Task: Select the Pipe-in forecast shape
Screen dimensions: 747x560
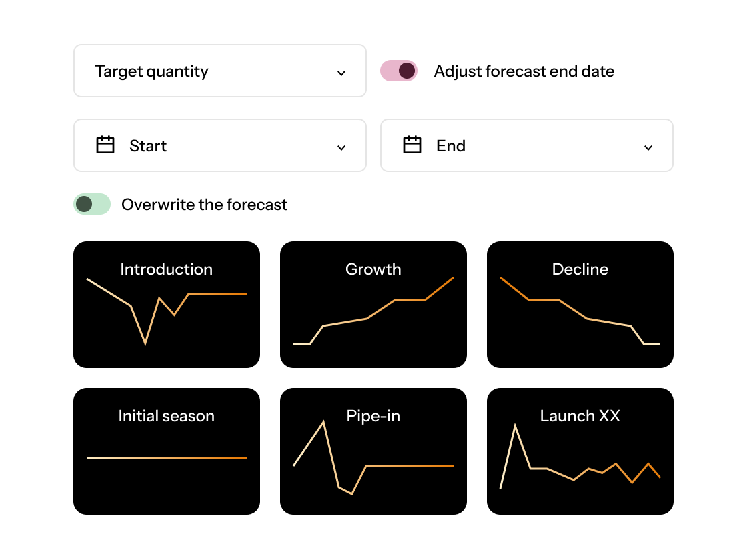Action: click(x=373, y=451)
